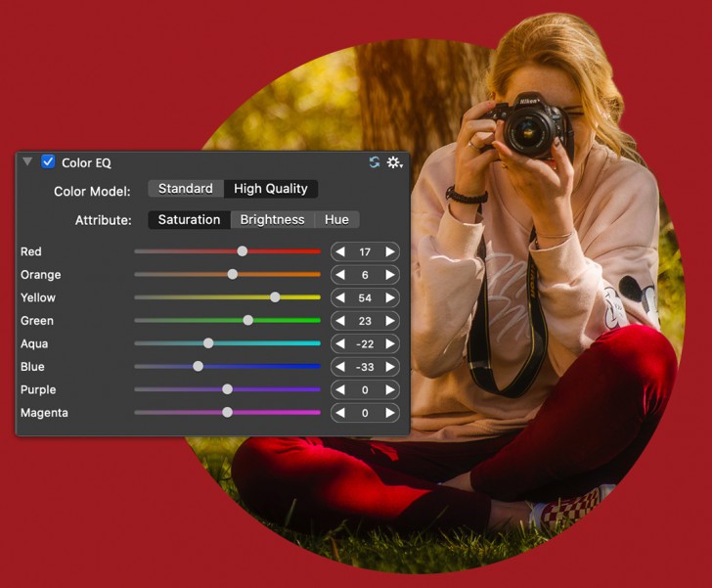Click the Red row label
Image resolution: width=712 pixels, height=588 pixels.
coord(31,251)
